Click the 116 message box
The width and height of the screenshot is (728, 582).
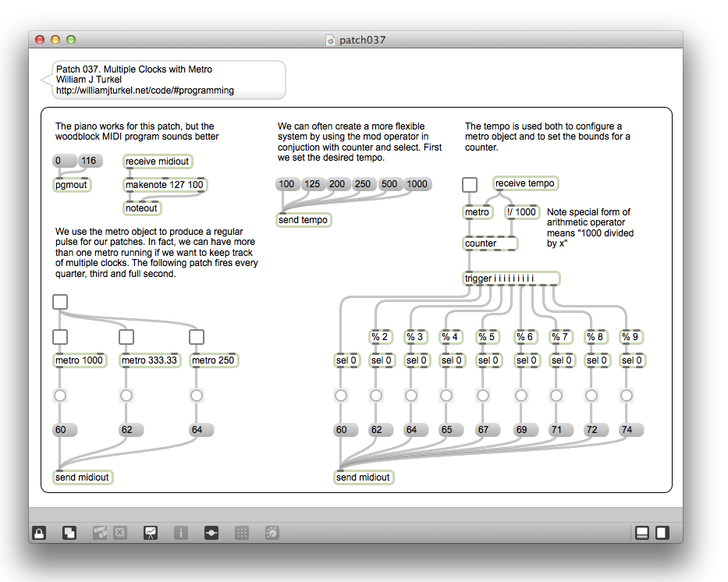click(89, 161)
